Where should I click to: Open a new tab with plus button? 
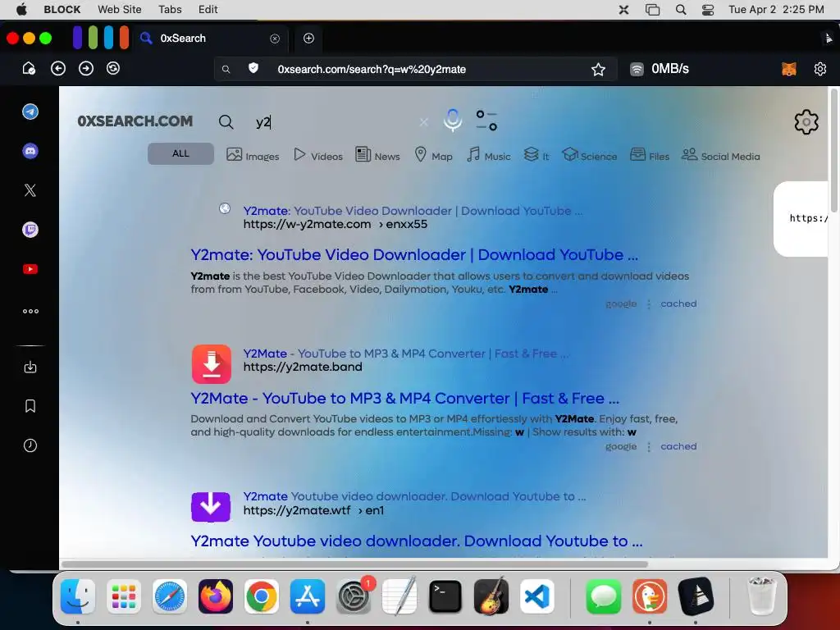coord(308,38)
